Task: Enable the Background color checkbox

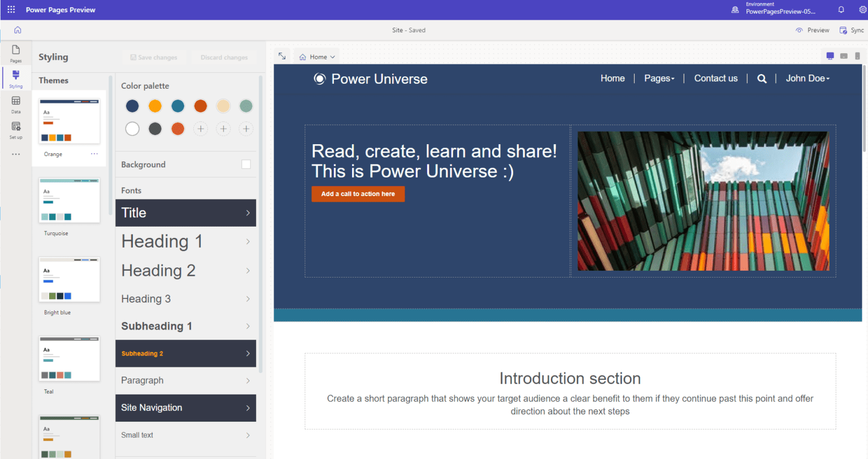Action: point(246,164)
